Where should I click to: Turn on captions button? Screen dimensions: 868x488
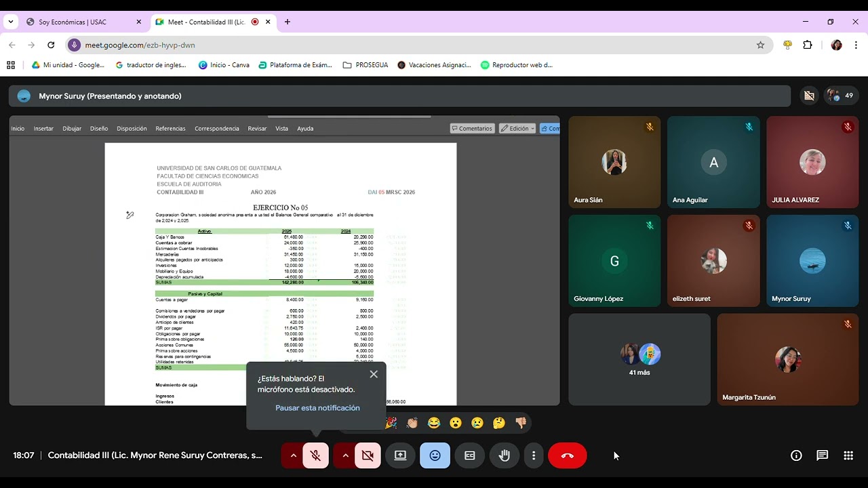coord(469,455)
